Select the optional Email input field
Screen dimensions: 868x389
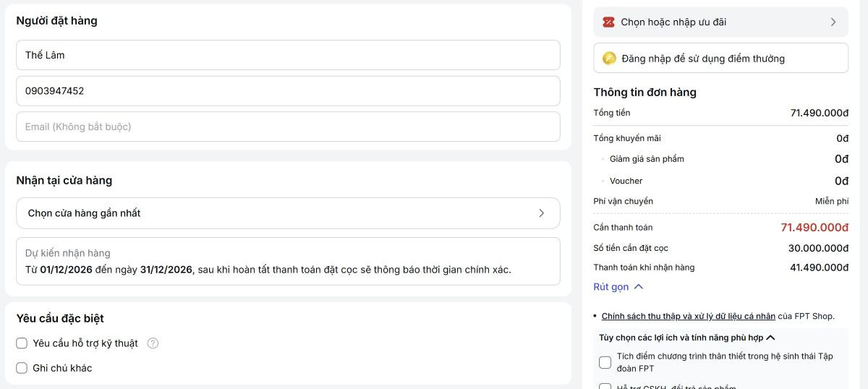click(288, 127)
